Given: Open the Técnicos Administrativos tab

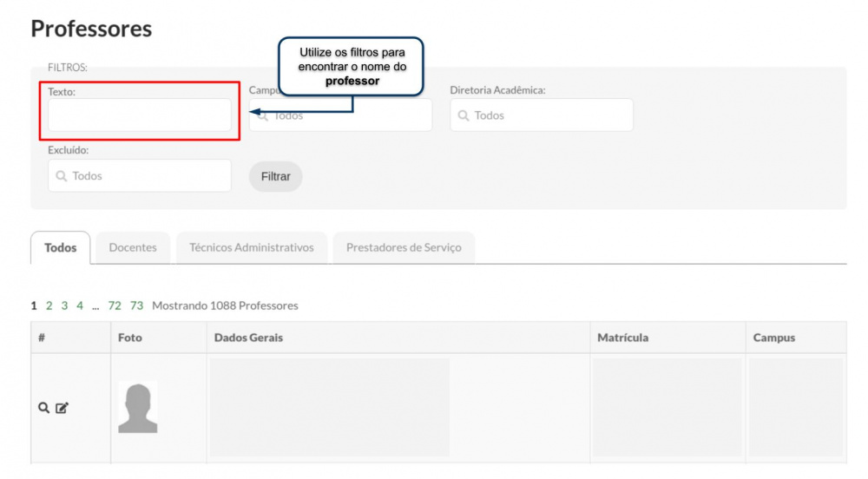Looking at the screenshot, I should pos(252,248).
